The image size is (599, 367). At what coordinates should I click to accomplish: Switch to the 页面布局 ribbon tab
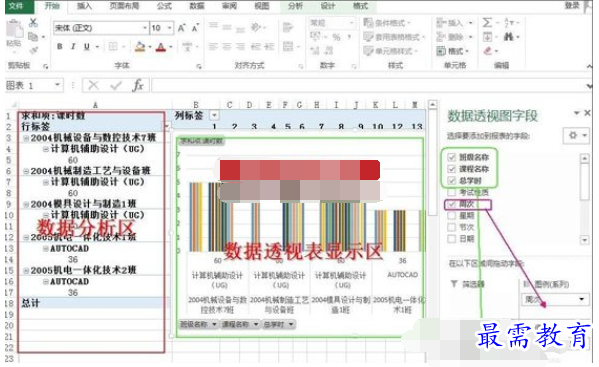pyautogui.click(x=124, y=6)
